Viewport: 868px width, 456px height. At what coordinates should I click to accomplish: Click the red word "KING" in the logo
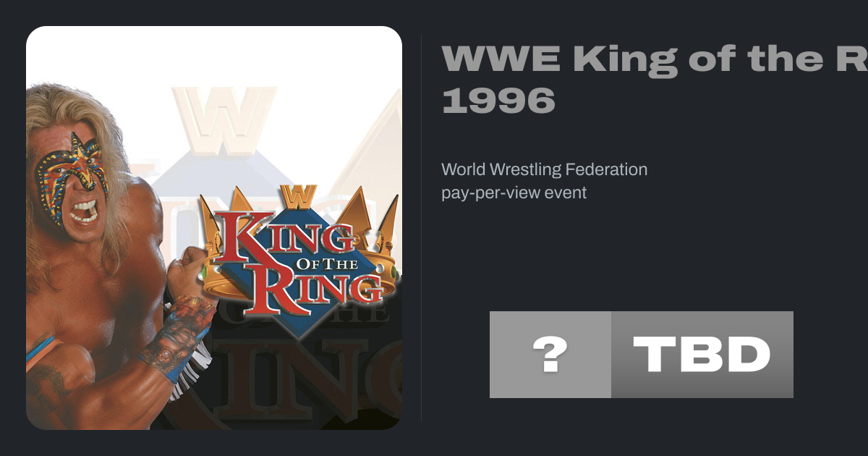coord(282,239)
